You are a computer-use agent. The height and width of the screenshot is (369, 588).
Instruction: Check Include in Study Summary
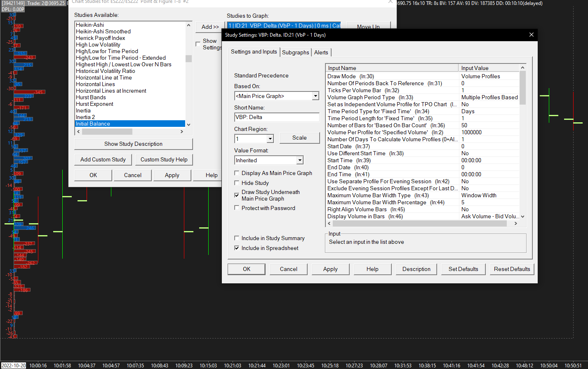tap(237, 238)
